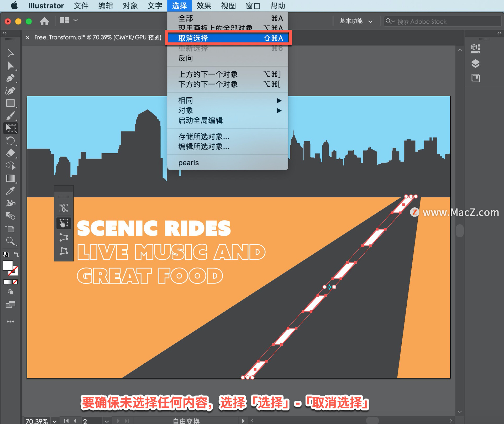The height and width of the screenshot is (424, 504).
Task: Set paint mode to None
Action: pos(15,282)
